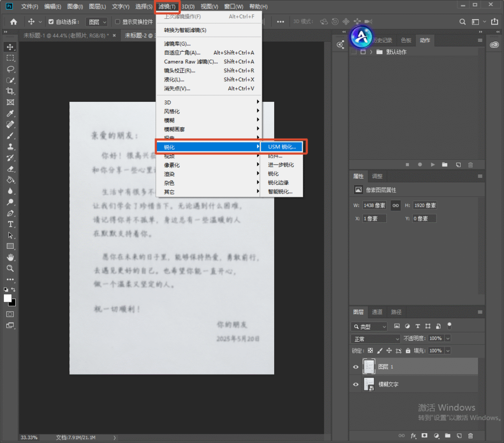Select the 图层 1 layer thumbnail

(x=369, y=367)
